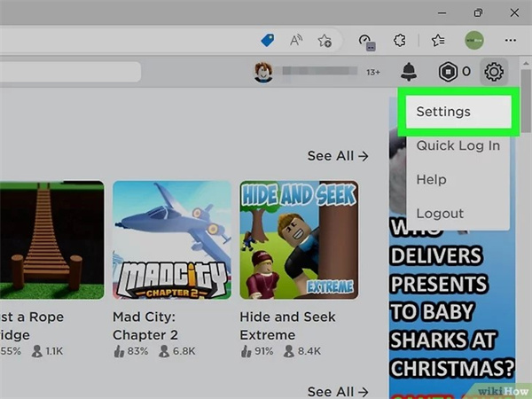Restore down the browser window

pos(478,13)
